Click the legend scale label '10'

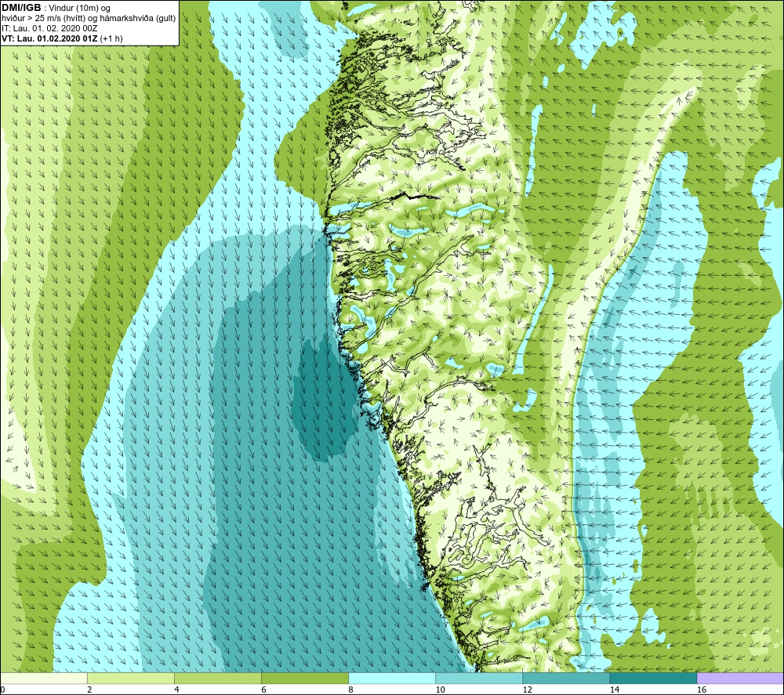pos(440,690)
